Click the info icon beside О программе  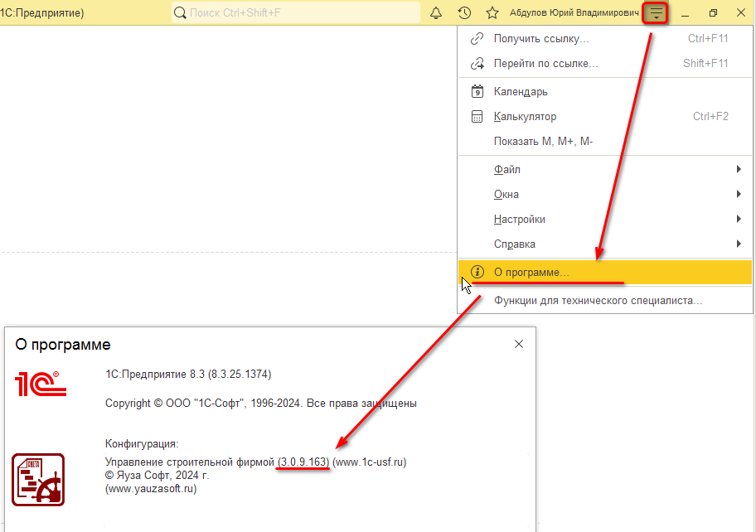[x=477, y=272]
